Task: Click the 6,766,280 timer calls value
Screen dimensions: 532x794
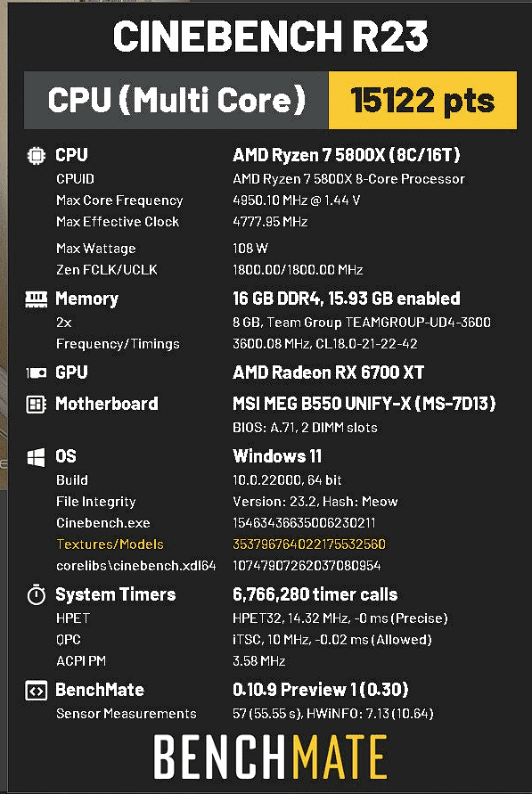Action: [x=315, y=594]
